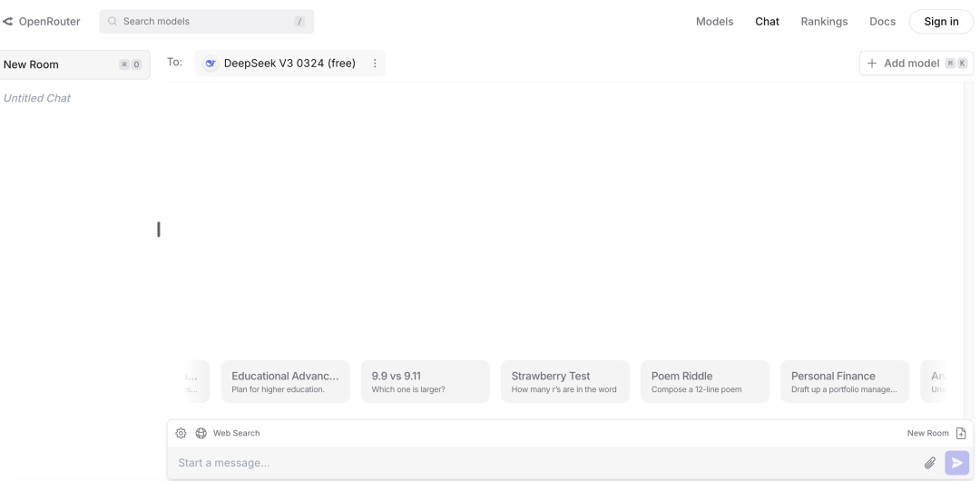Open DeepSeek V3 model options menu

coord(375,64)
